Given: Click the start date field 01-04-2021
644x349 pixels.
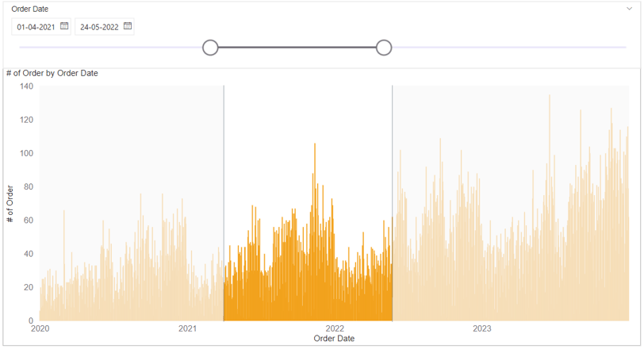Looking at the screenshot, I should click(41, 27).
